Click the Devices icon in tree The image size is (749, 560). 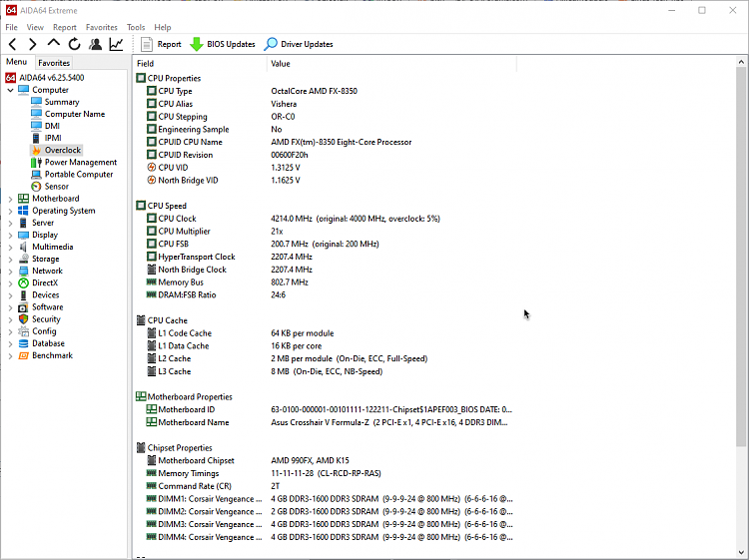(23, 295)
